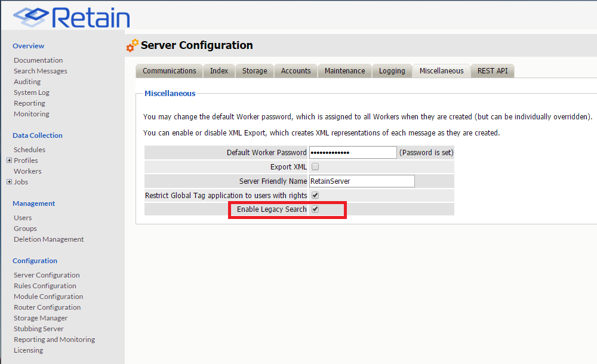The width and height of the screenshot is (597, 364).
Task: Toggle the Export XML checkbox
Action: tap(315, 166)
